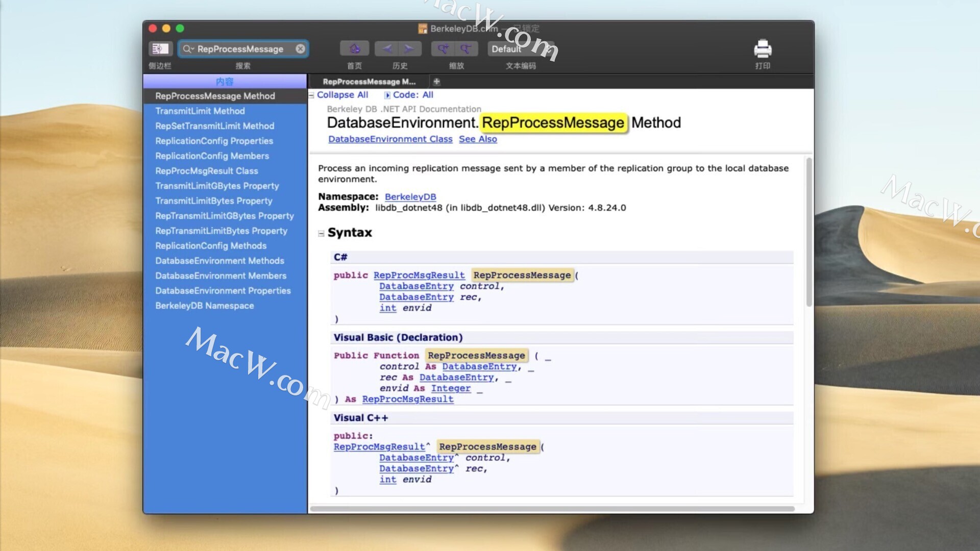The width and height of the screenshot is (980, 551).
Task: Click the Collapse All toggle
Action: pos(342,95)
